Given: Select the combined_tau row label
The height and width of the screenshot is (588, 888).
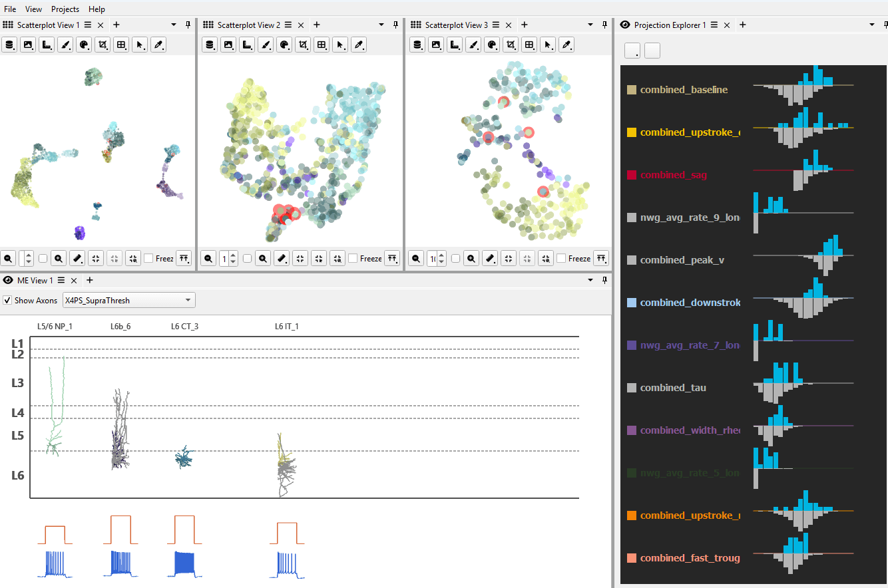Looking at the screenshot, I should (673, 388).
